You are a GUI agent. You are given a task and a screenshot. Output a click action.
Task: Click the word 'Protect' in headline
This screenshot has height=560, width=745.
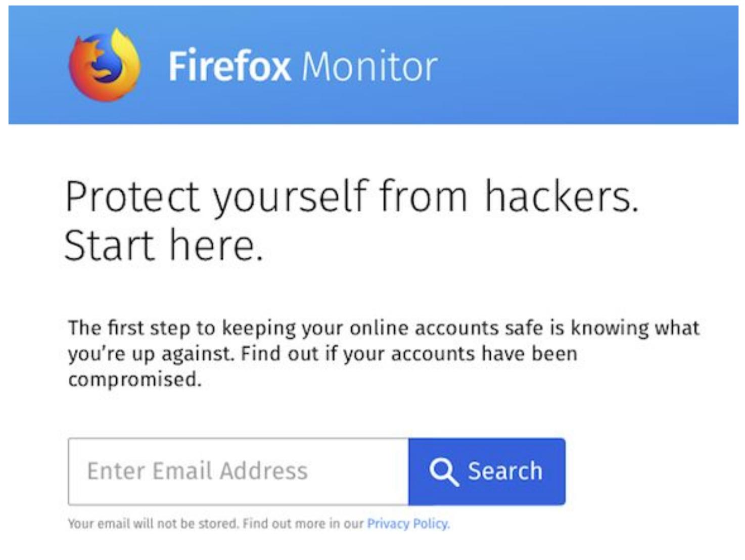[132, 196]
